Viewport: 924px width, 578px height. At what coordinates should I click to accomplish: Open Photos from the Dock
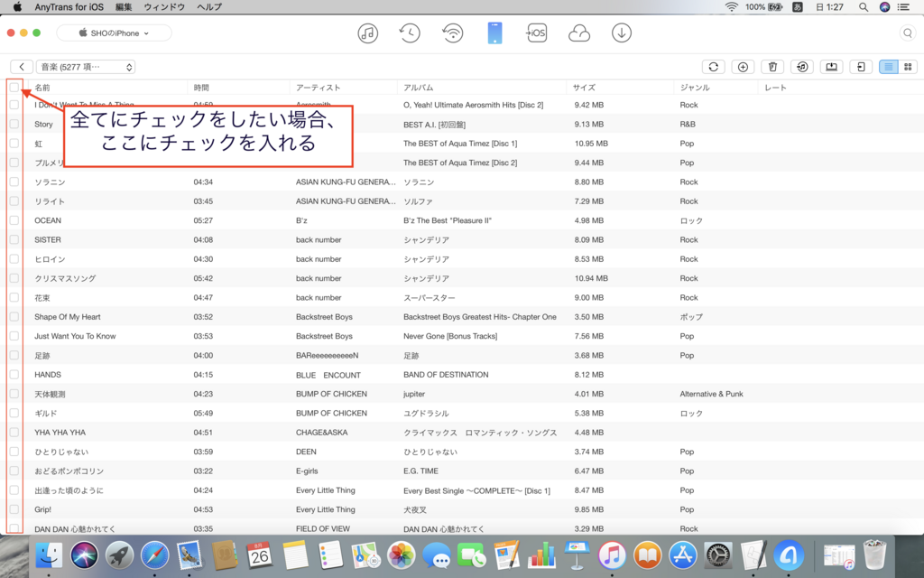click(402, 555)
